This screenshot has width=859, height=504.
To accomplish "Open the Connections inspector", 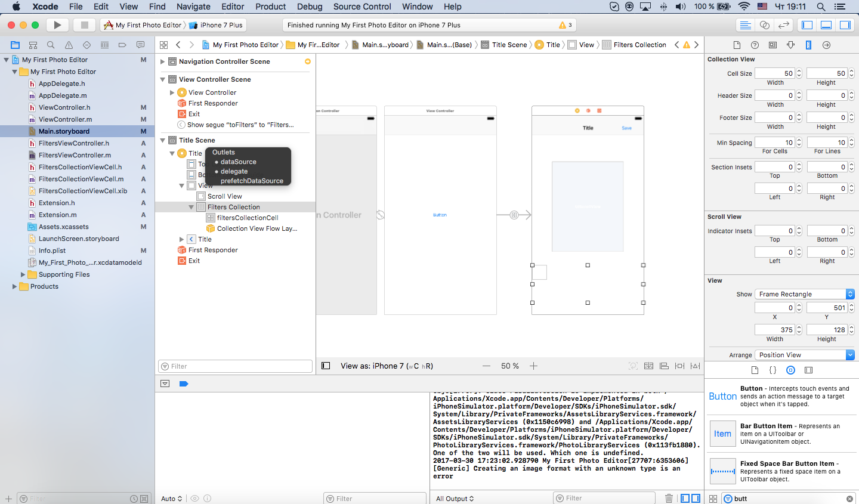I will click(x=826, y=45).
